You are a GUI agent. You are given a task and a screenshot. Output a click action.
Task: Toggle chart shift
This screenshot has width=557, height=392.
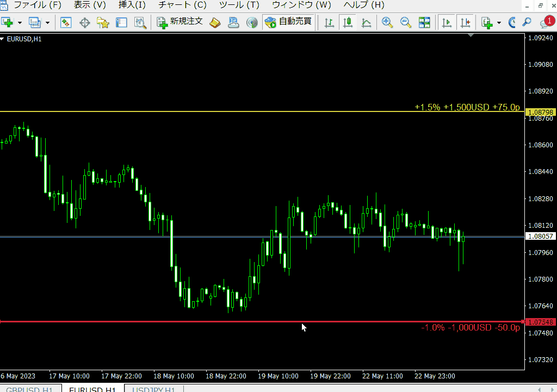pos(466,22)
